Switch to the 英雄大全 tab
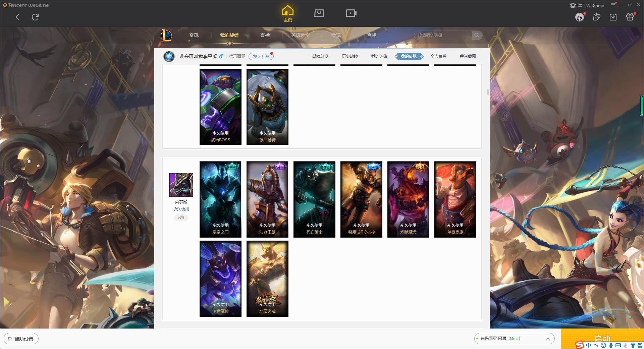The width and height of the screenshot is (644, 349). click(x=301, y=35)
